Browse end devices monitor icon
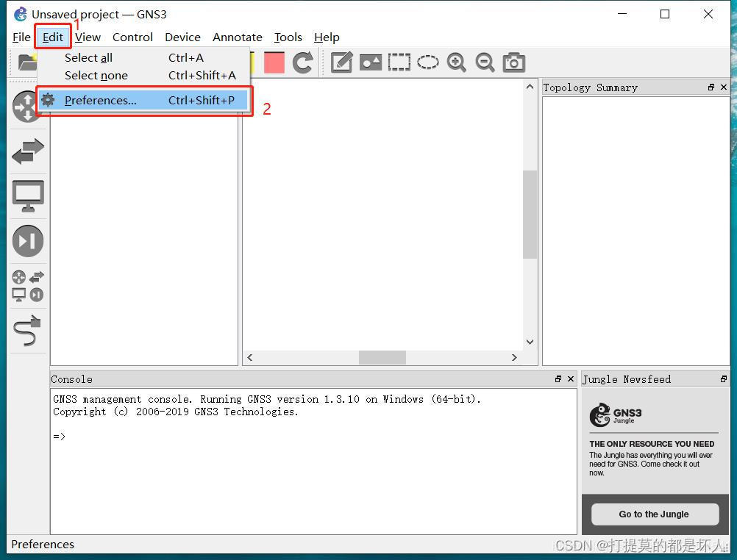The height and width of the screenshot is (560, 737). tap(28, 196)
